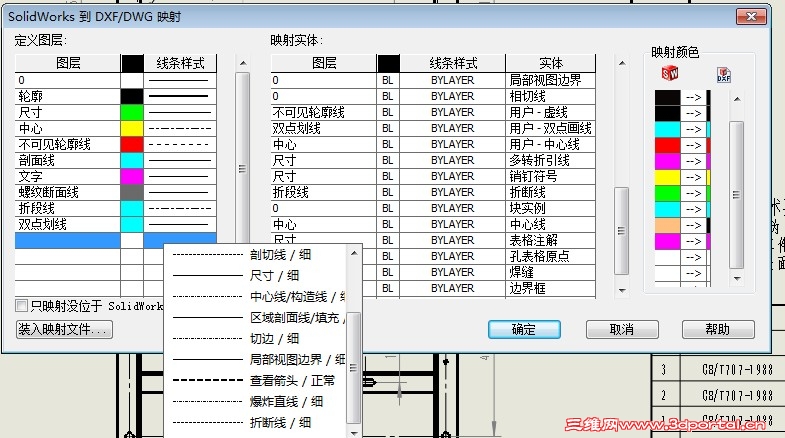Select the 块实例 entity cell
The height and width of the screenshot is (438, 785).
point(551,208)
